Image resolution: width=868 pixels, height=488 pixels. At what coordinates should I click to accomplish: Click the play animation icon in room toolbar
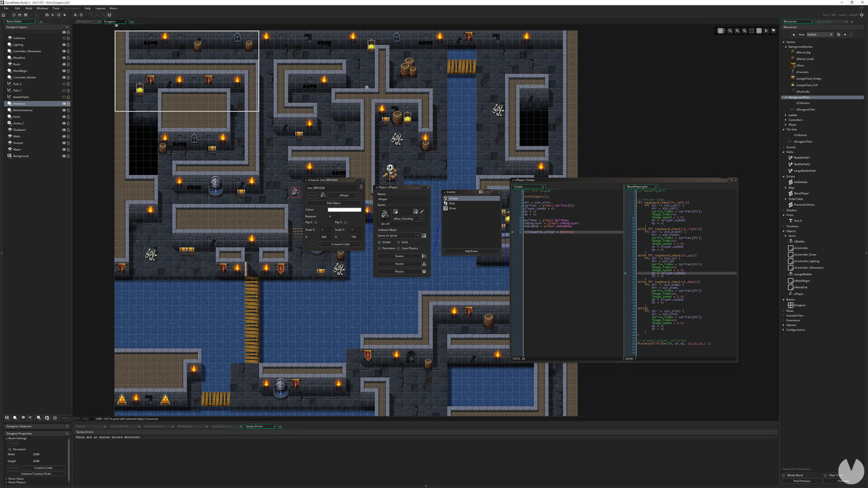(x=766, y=30)
